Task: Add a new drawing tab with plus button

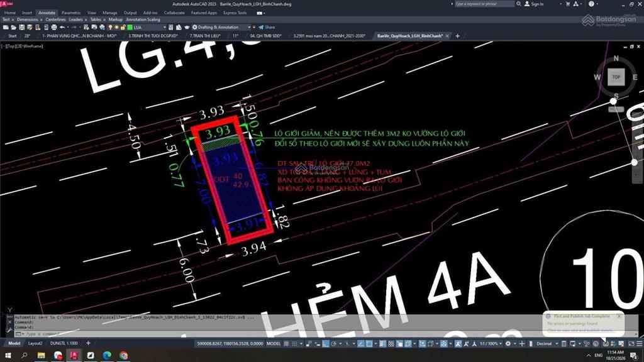Action: tap(458, 36)
